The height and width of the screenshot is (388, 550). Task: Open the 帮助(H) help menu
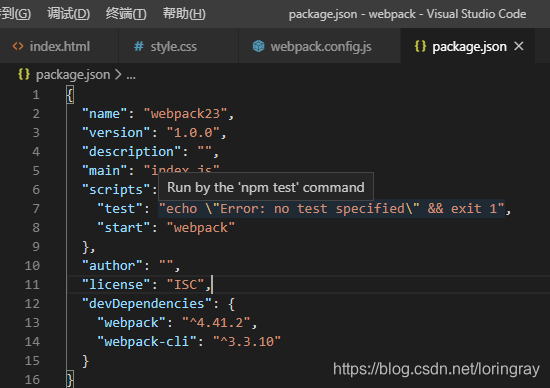click(184, 14)
